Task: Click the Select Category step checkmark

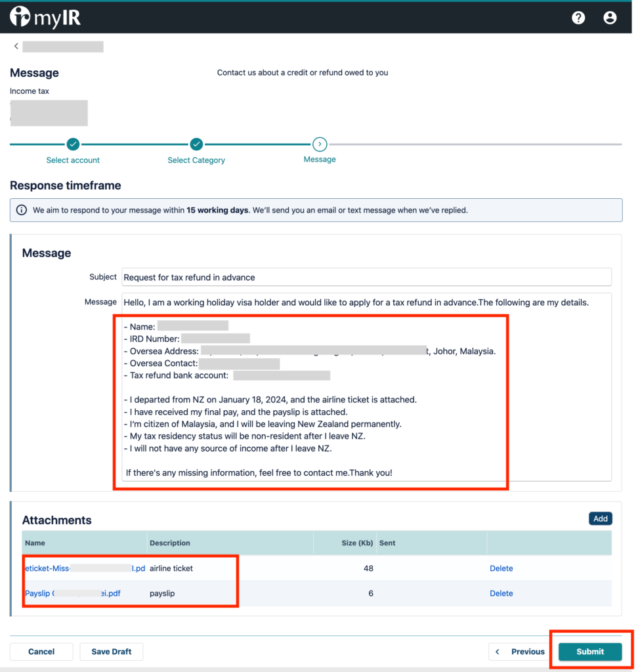Action: (x=196, y=144)
